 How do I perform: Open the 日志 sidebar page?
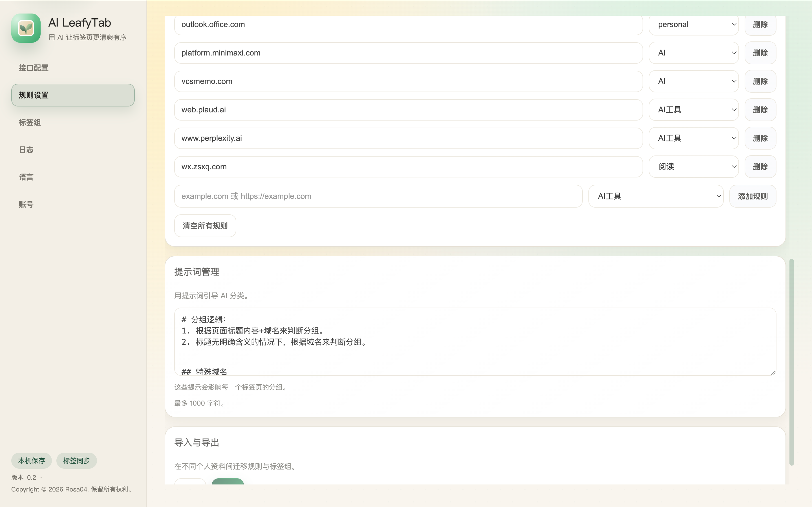(x=26, y=150)
